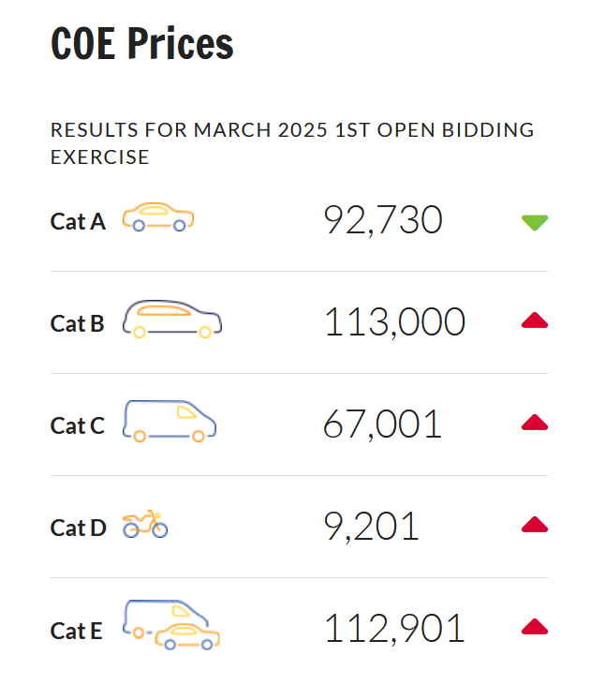The width and height of the screenshot is (605, 700).
Task: Click the COE Prices heading
Action: (x=141, y=43)
